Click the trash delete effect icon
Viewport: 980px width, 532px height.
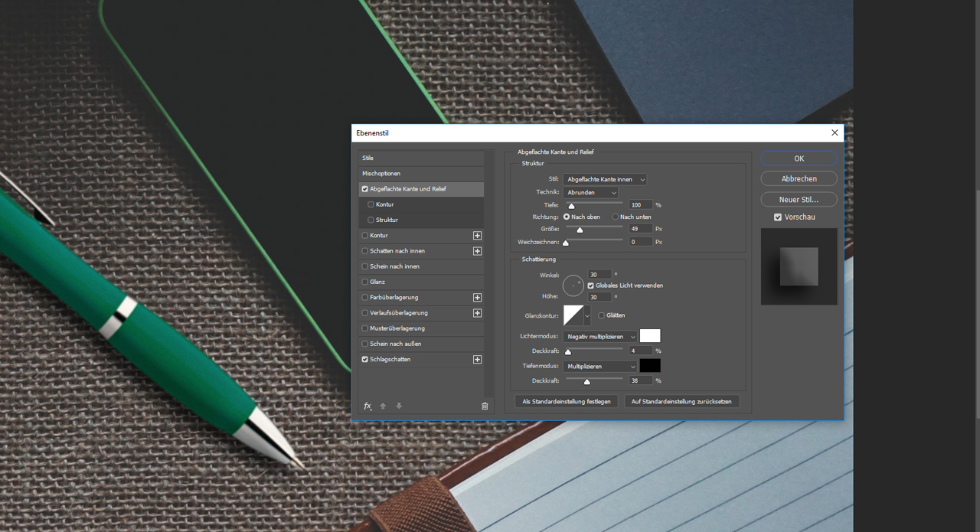[x=485, y=406]
